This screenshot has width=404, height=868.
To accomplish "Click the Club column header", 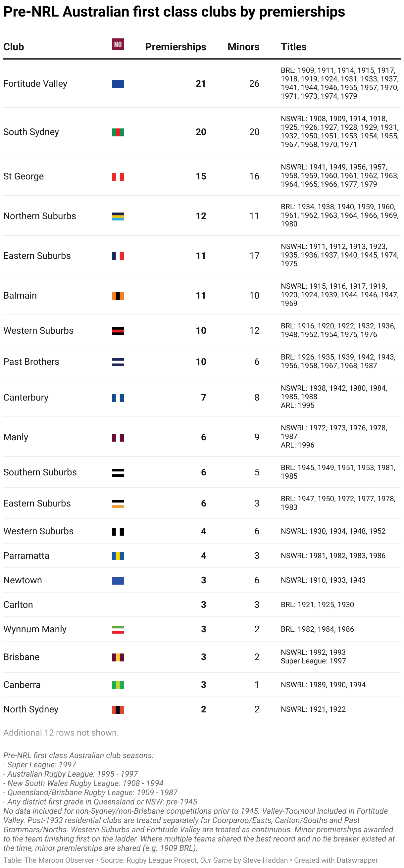I will click(x=14, y=47).
